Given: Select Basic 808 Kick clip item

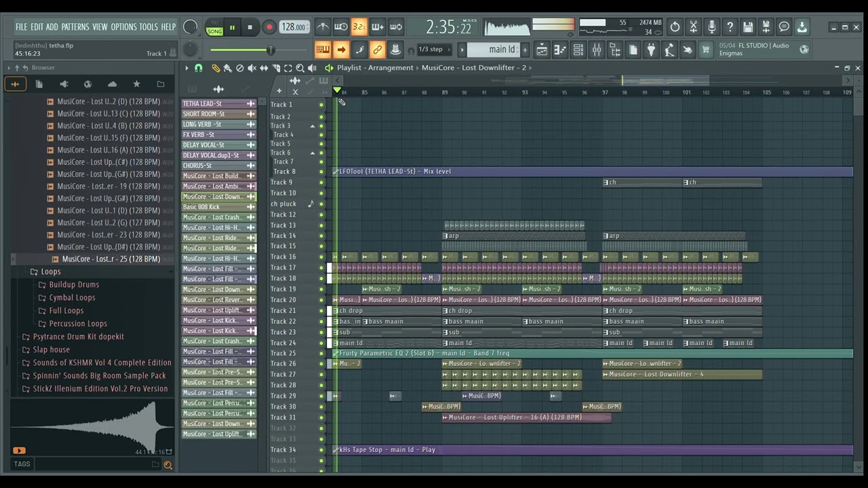Looking at the screenshot, I should [x=219, y=207].
